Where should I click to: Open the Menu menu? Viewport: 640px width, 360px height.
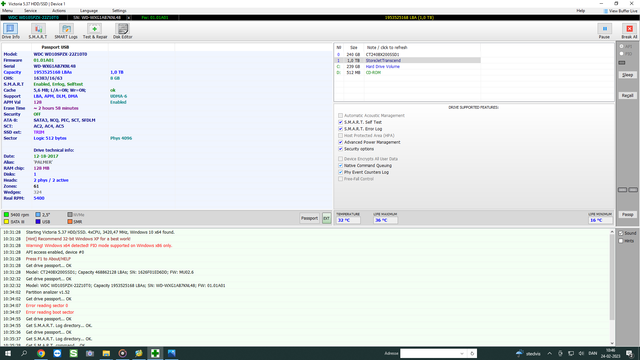pos(7,11)
